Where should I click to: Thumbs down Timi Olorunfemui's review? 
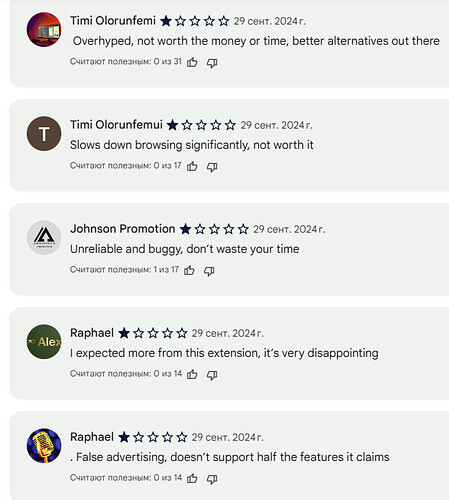tap(212, 167)
